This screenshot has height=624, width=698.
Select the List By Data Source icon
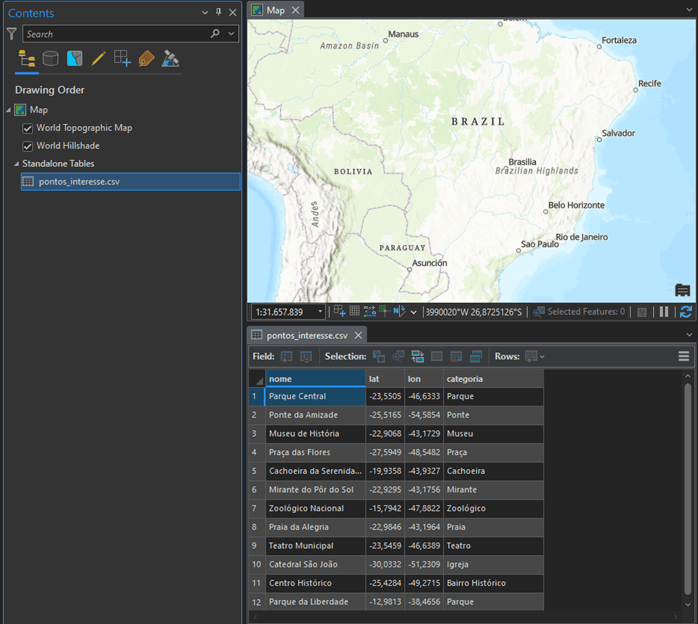point(50,59)
